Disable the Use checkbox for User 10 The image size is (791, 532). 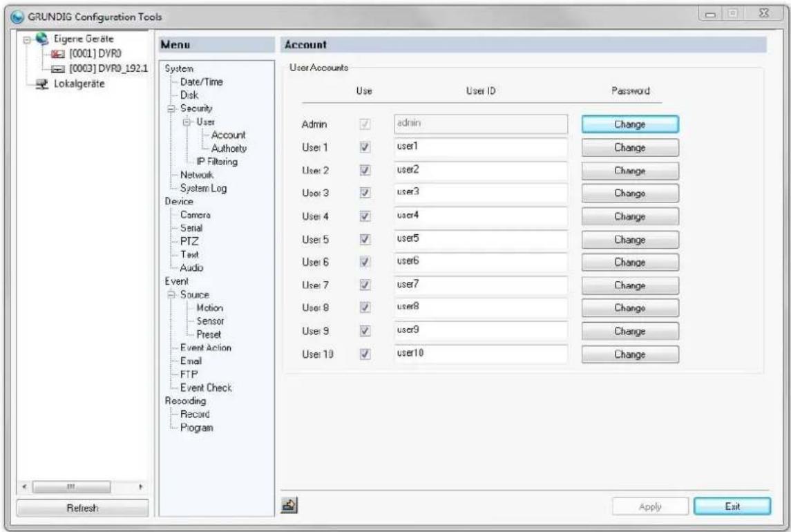(365, 354)
